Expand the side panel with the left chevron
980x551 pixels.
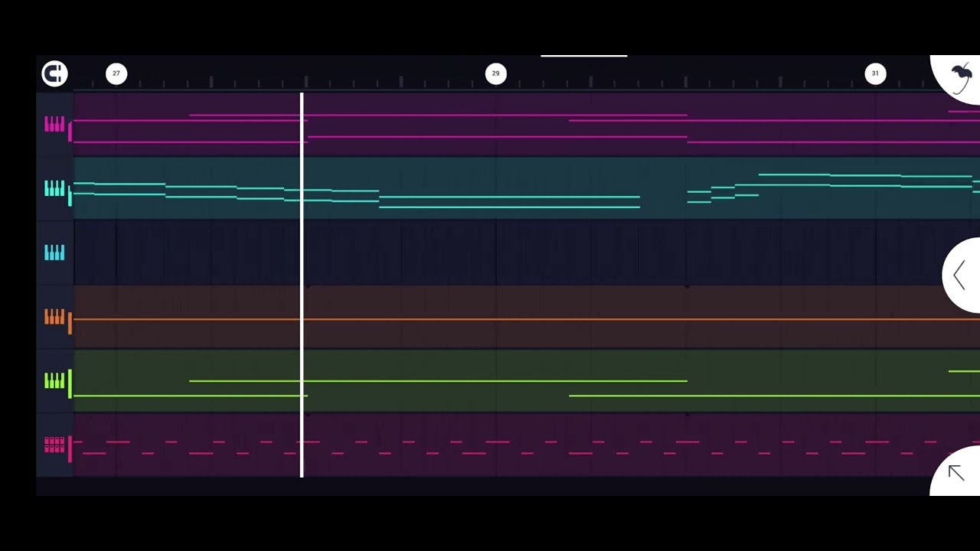pyautogui.click(x=961, y=275)
